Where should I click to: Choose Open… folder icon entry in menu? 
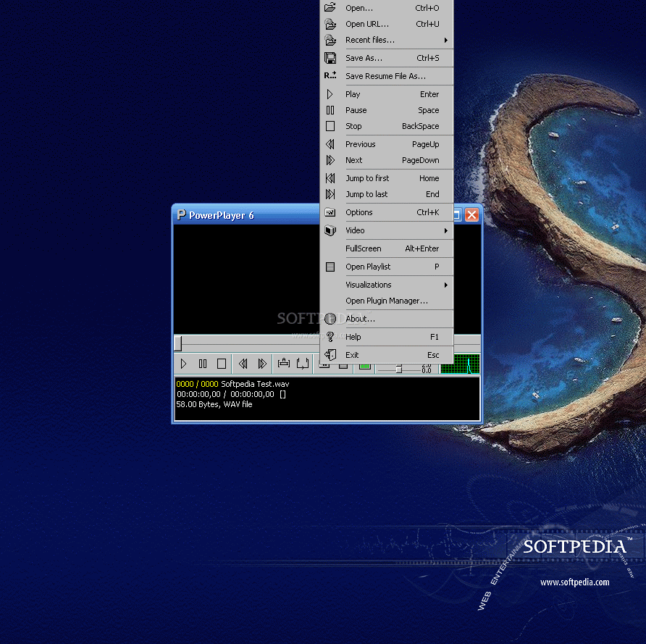(x=387, y=8)
